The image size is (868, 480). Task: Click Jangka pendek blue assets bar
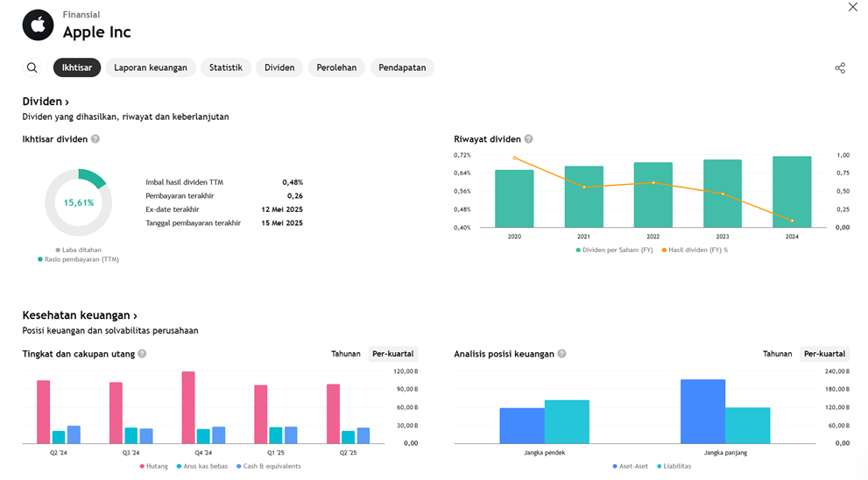pos(522,426)
